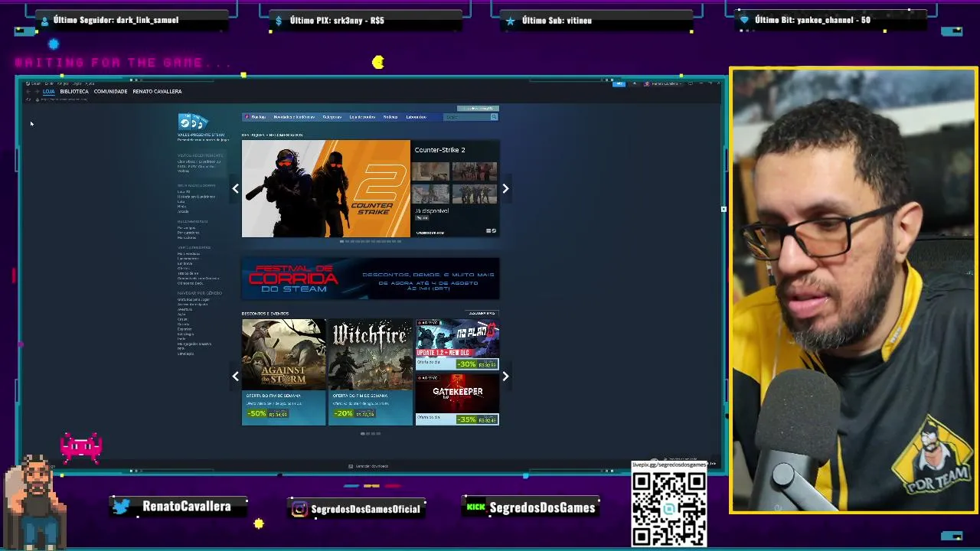980x551 pixels.
Task: Open the Novidades e tendências dropdown
Action: 294,117
